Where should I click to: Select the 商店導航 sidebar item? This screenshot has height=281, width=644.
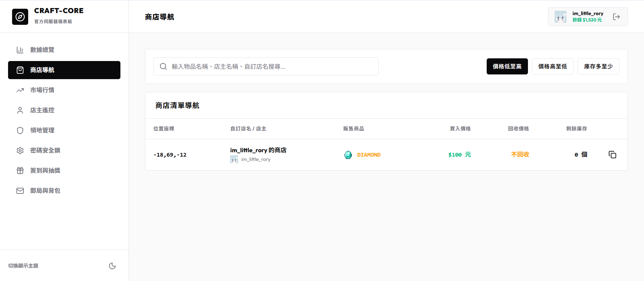64,70
